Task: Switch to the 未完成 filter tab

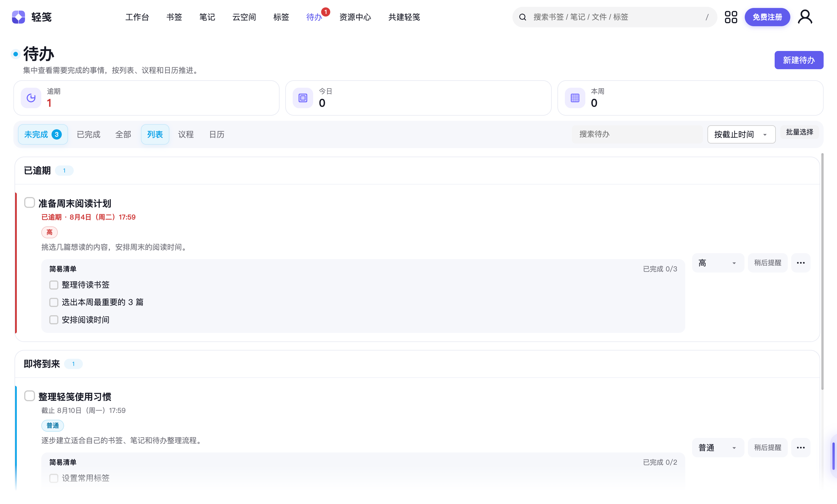Action: click(x=43, y=134)
